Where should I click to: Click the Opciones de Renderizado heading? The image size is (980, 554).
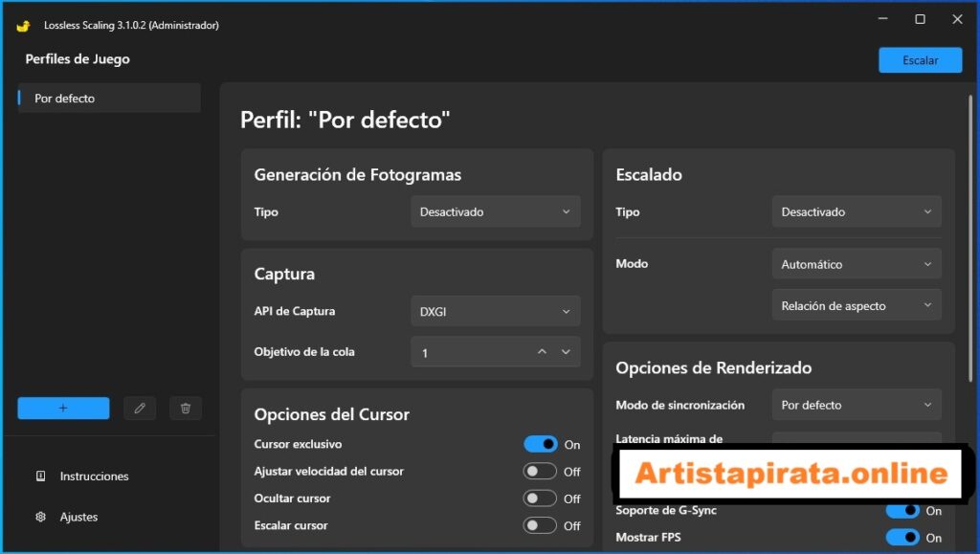tap(714, 367)
